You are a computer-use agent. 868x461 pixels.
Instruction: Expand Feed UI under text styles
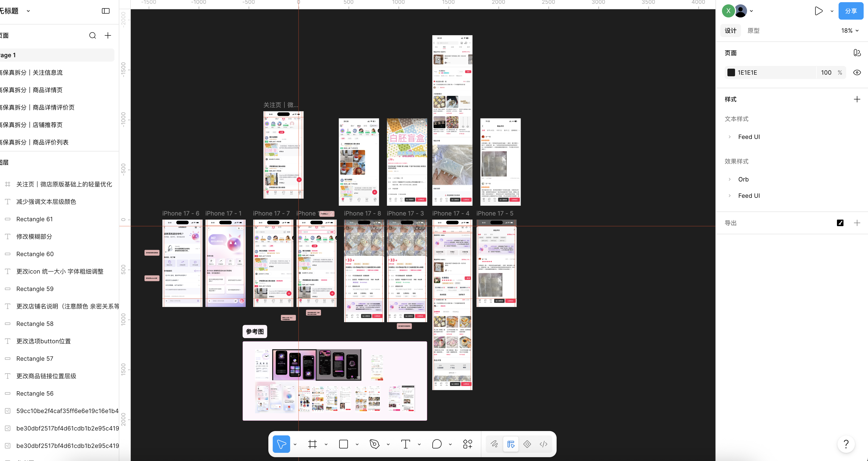tap(730, 137)
